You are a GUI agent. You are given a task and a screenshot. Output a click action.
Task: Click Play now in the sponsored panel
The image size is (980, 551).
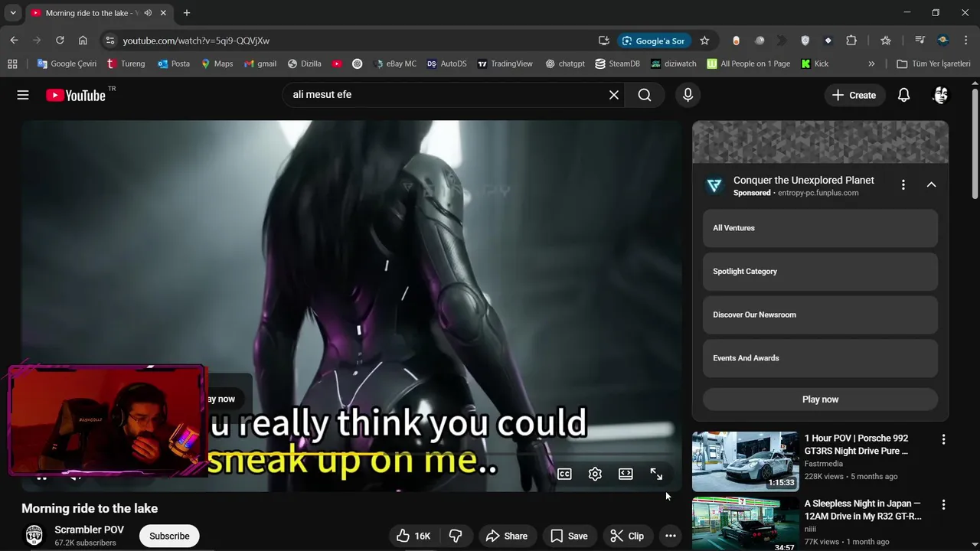[820, 399]
